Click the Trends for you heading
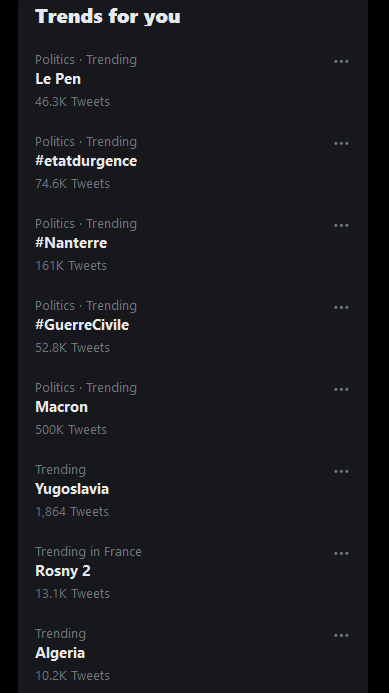 (107, 17)
